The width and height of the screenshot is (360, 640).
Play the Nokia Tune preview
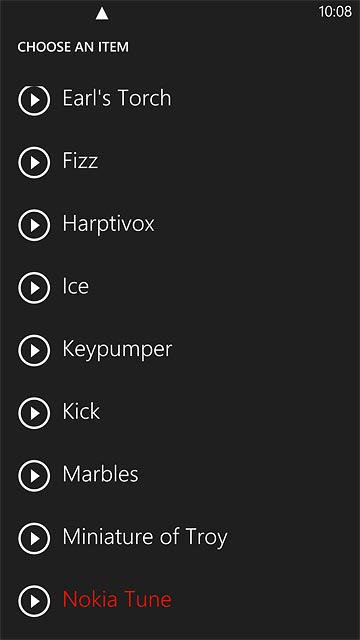coord(34,601)
